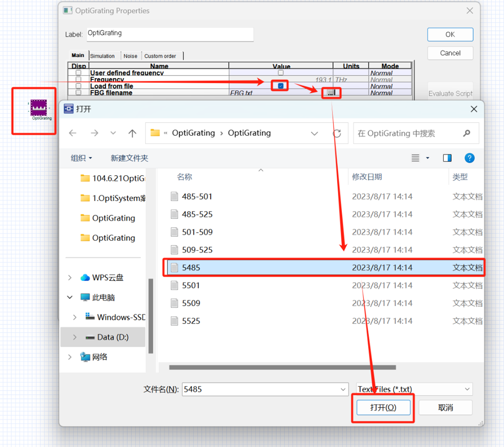
Task: Select Windows-SSD drive in sidebar
Action: [115, 317]
